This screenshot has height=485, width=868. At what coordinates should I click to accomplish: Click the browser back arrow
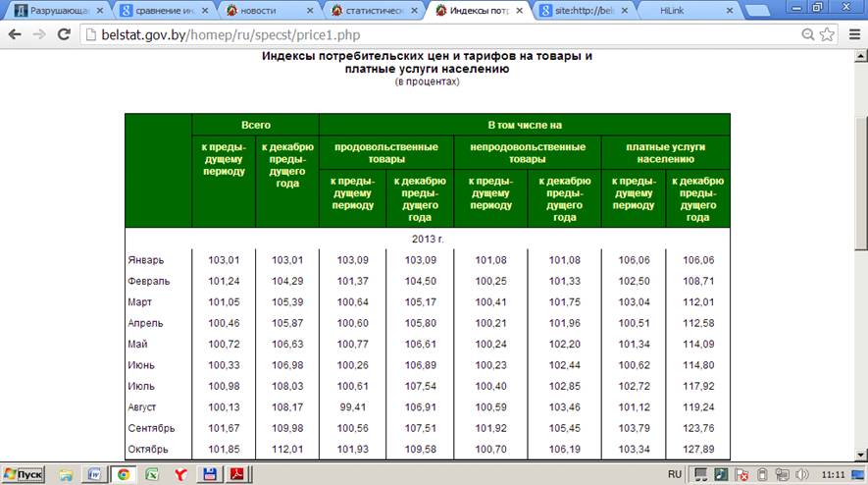tap(14, 34)
